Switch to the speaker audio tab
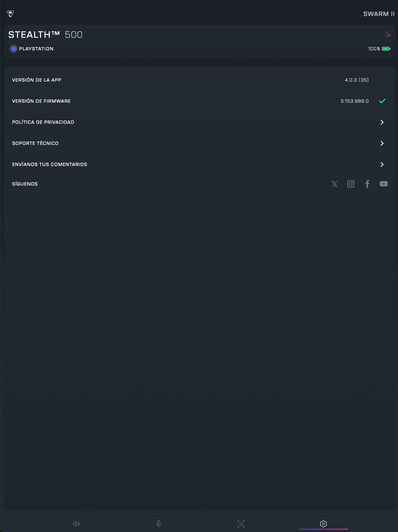398x532 pixels. click(76, 524)
